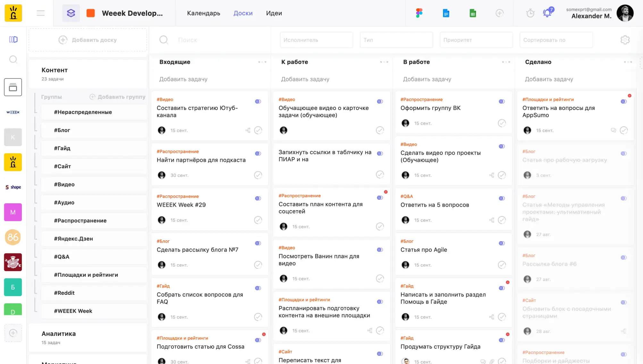The image size is (643, 364).
Task: Open the Figma shortcut icon
Action: click(419, 13)
